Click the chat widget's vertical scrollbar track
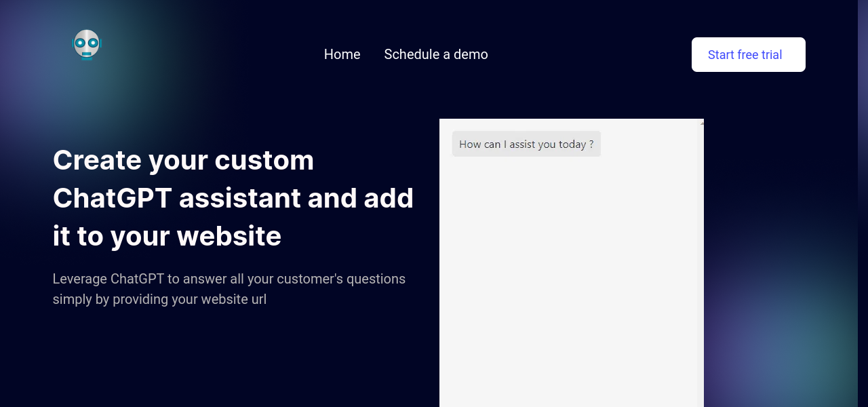 (701, 271)
